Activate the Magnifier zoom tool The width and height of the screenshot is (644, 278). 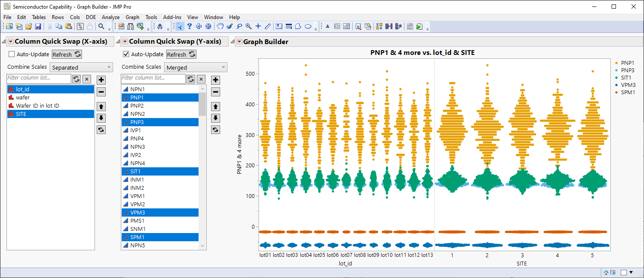click(x=249, y=26)
